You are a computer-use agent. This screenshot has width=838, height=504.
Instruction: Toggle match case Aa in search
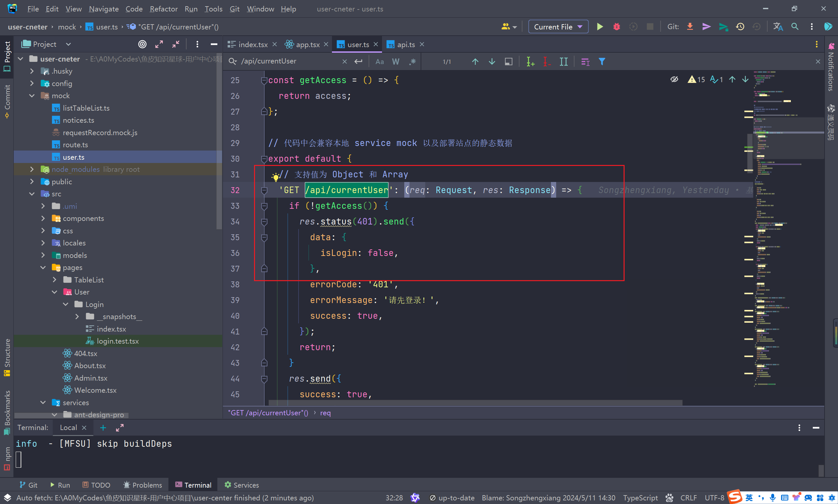click(379, 62)
